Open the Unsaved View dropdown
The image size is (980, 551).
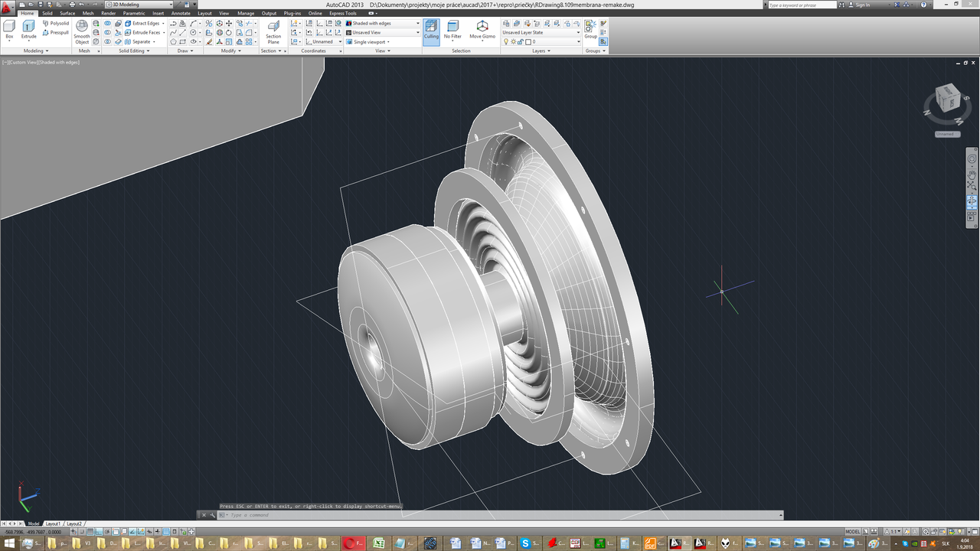tap(383, 33)
